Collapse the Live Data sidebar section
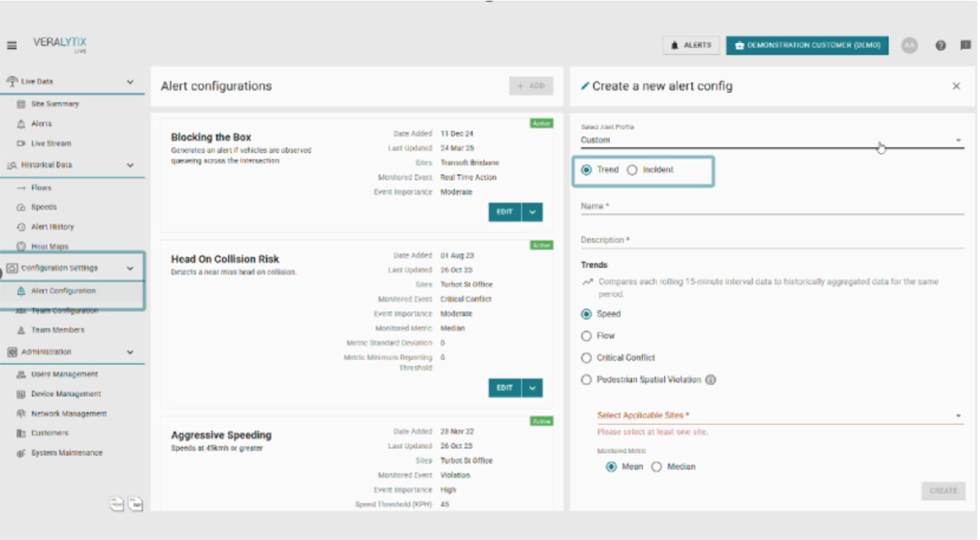Screen dimensions: 980x540 pyautogui.click(x=129, y=82)
